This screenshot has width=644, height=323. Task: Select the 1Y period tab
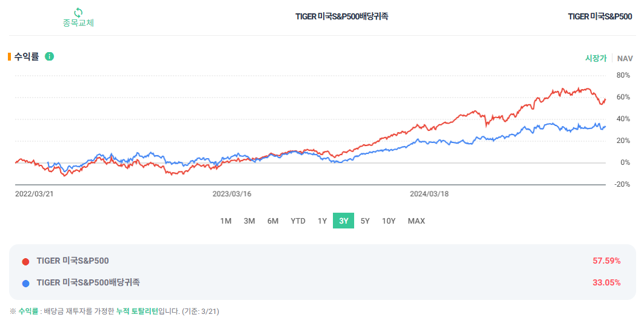322,221
